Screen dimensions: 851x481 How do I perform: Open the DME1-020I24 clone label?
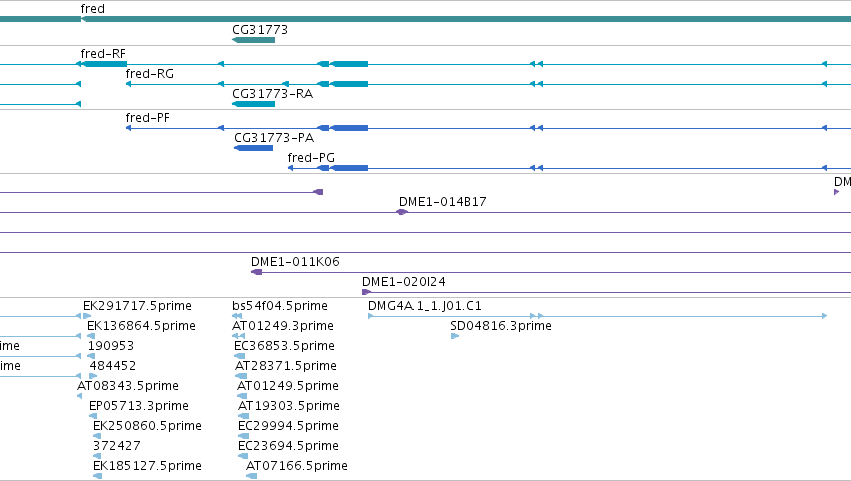click(x=404, y=282)
